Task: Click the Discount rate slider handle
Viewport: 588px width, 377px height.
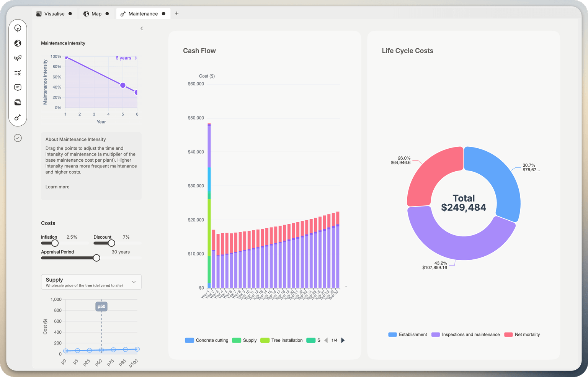Action: [111, 243]
